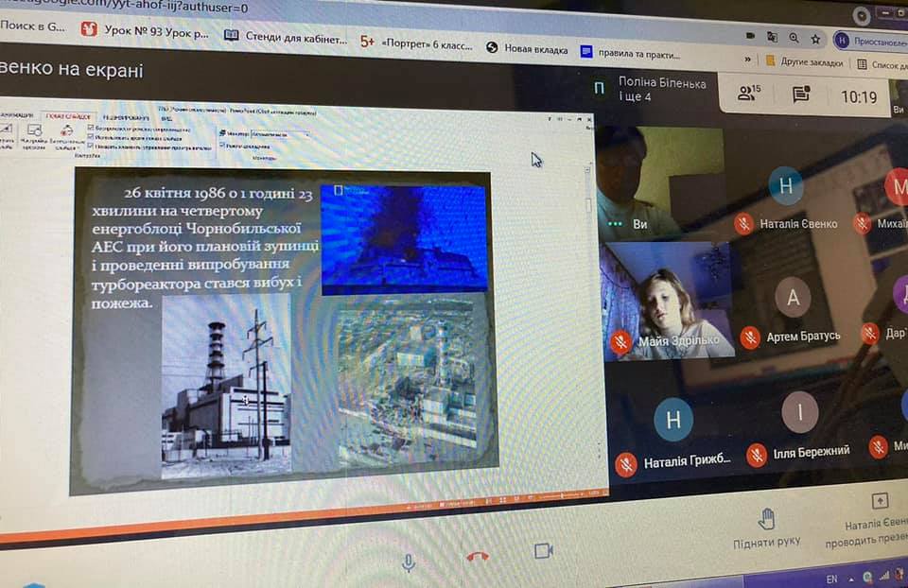Toggle first checkbox in PowerPoint Настройка group
This screenshot has width=908, height=588.
pyautogui.click(x=91, y=128)
